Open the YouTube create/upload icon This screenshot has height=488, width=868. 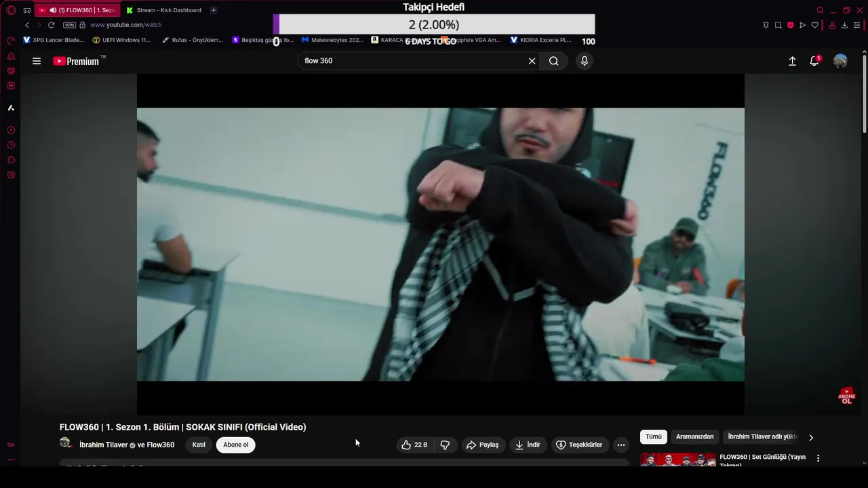(x=792, y=61)
